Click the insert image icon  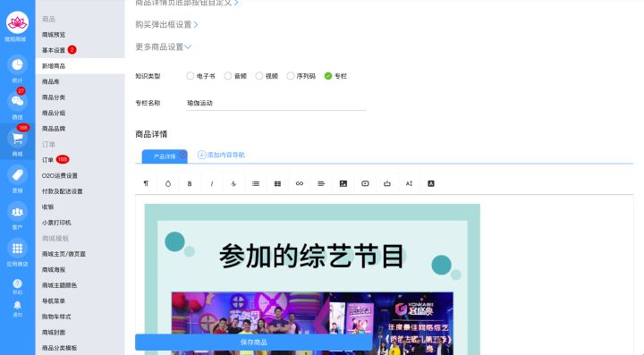pos(343,183)
